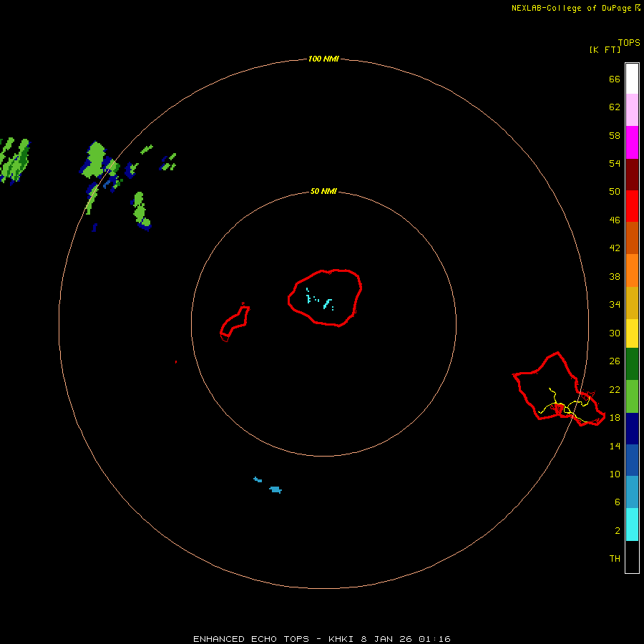The image size is (644, 644).
Task: Click the cyan 2 kft legend swatch
Action: tap(632, 525)
